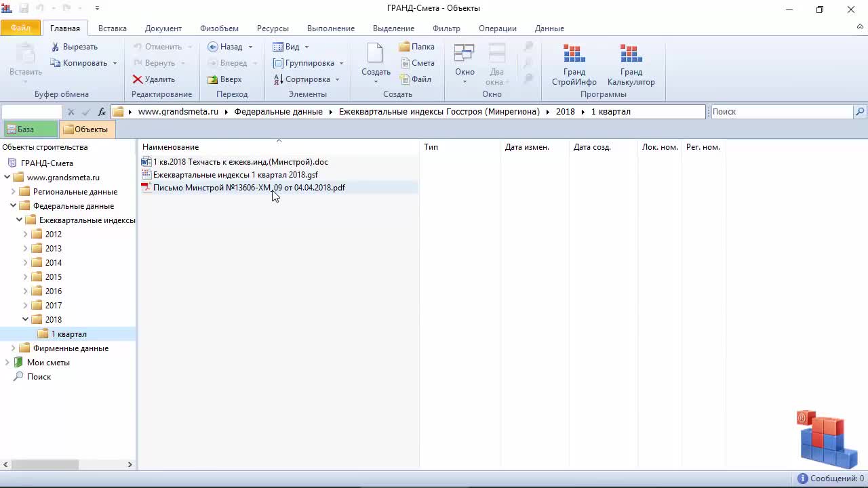Open the Вид view options
Image resolution: width=868 pixels, height=488 pixels.
(290, 47)
